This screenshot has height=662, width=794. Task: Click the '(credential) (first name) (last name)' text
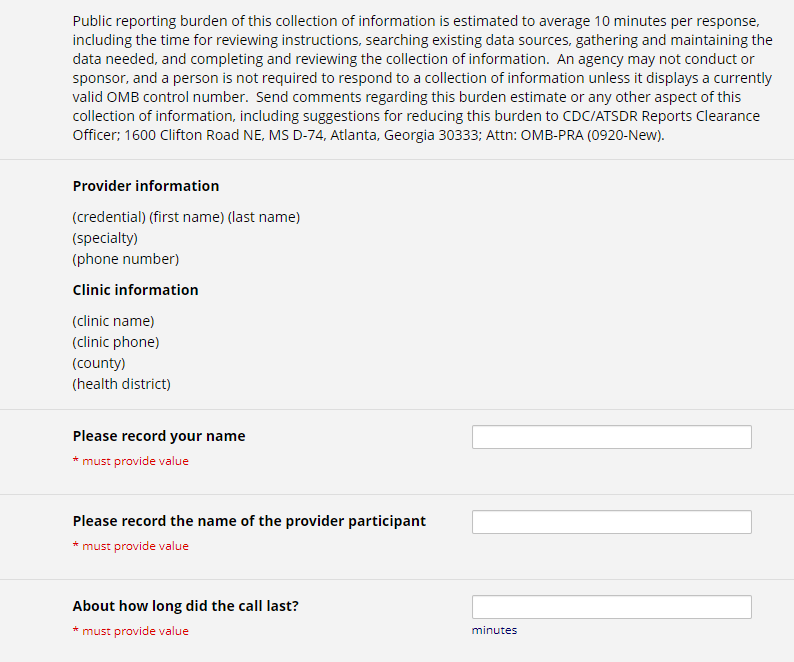click(186, 217)
